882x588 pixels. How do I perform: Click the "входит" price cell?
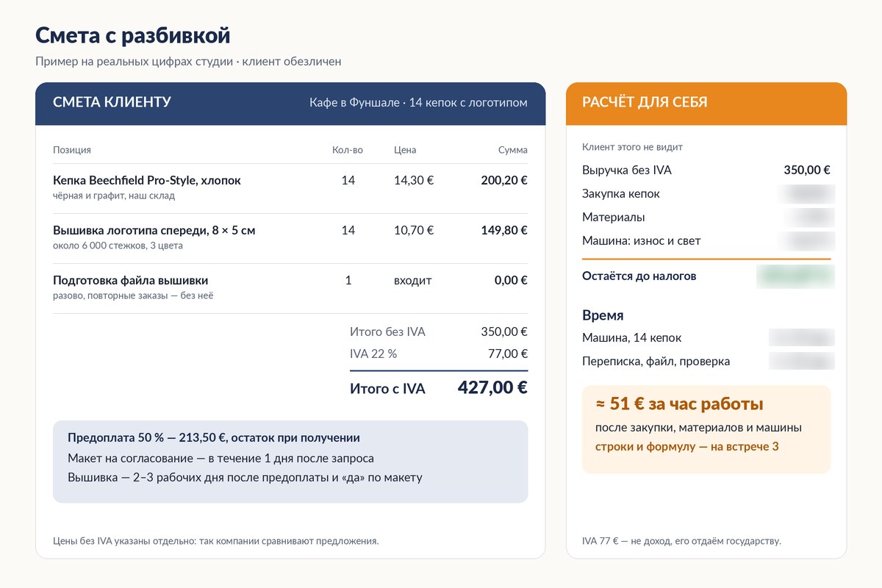[x=413, y=280]
